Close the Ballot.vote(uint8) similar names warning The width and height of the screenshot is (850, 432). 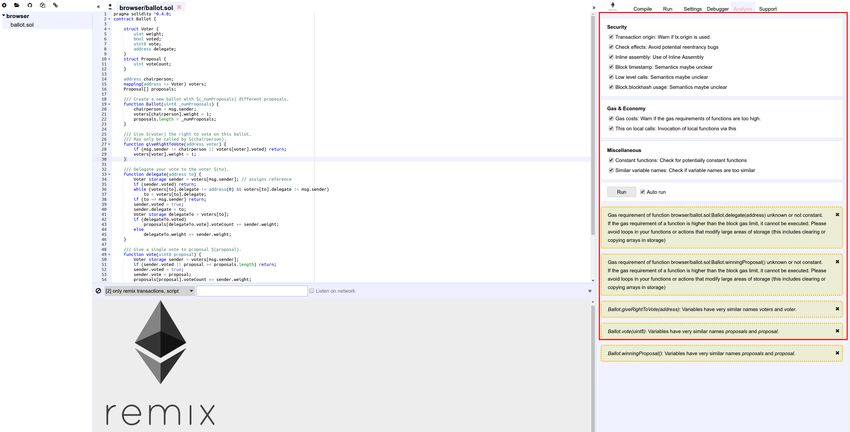[x=837, y=331]
